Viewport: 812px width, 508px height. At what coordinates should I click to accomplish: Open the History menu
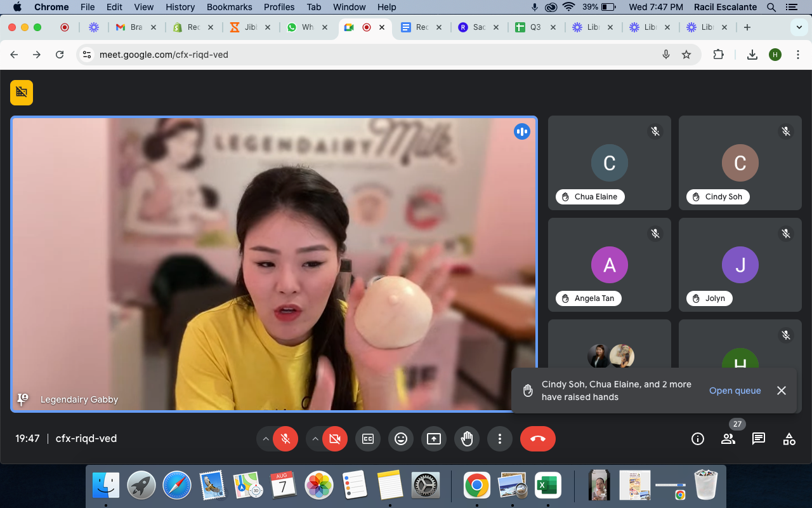click(x=180, y=7)
